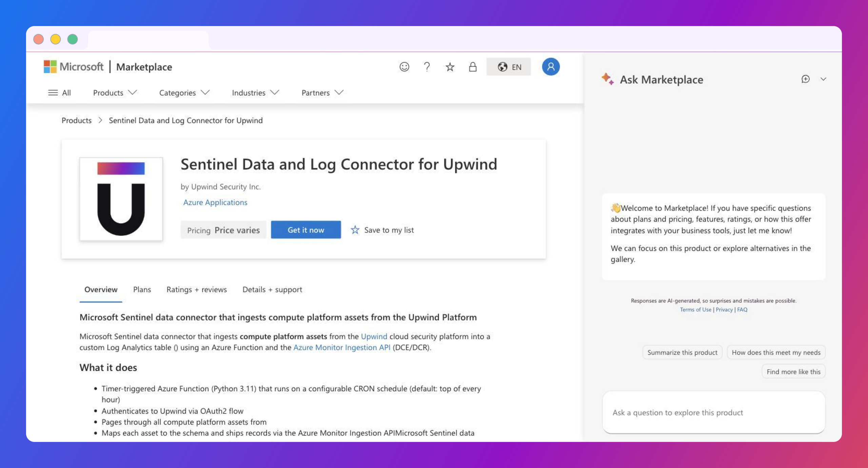Screen dimensions: 868x468
Task: Click the Ask Marketplace sparkle icon
Action: [608, 79]
